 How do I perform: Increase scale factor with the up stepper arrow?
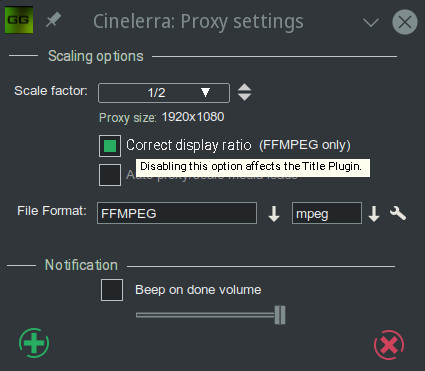[x=245, y=87]
